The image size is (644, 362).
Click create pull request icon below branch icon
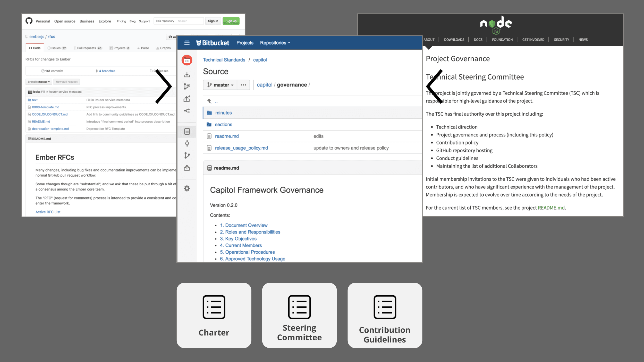pos(187,99)
